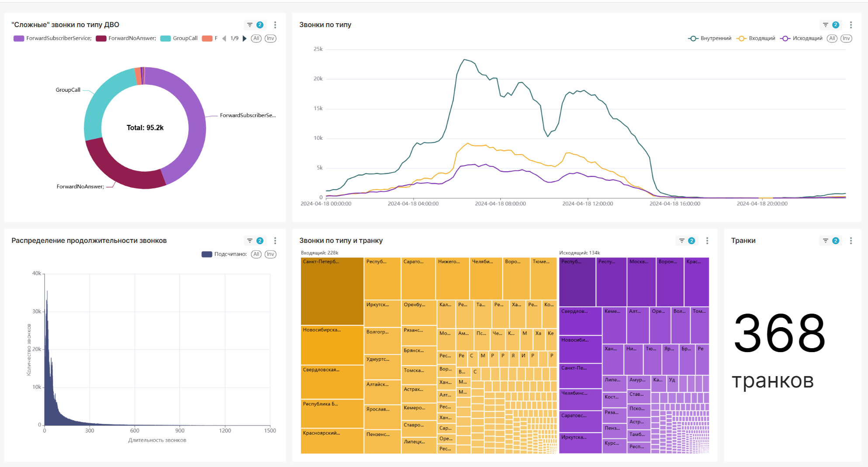The width and height of the screenshot is (868, 467).
Task: Click the big number 368
Action: pos(779,333)
